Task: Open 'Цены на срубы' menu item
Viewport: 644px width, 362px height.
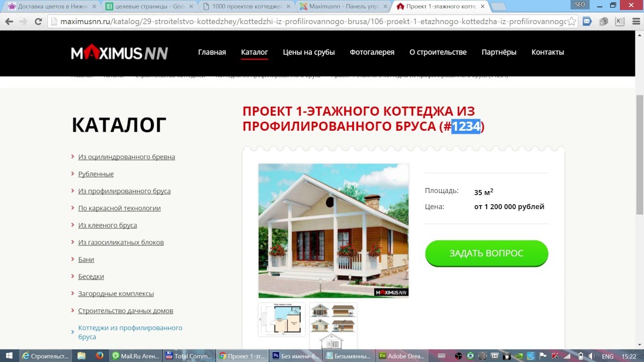Action: [x=309, y=52]
